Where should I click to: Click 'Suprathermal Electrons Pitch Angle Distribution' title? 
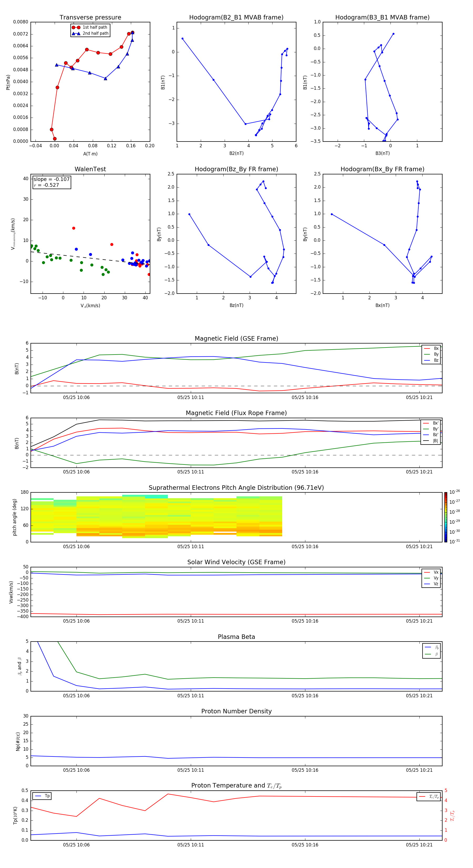click(236, 488)
